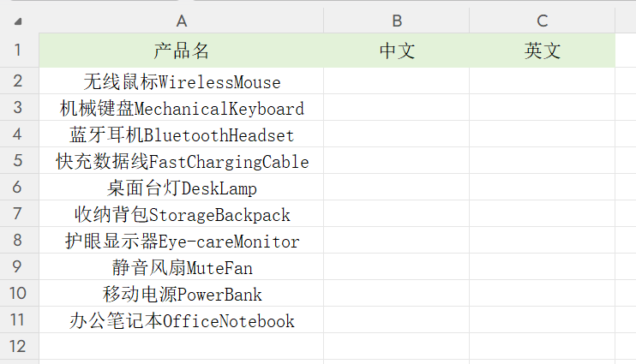The height and width of the screenshot is (364, 636).
Task: Select the row 12 header
Action: point(19,347)
